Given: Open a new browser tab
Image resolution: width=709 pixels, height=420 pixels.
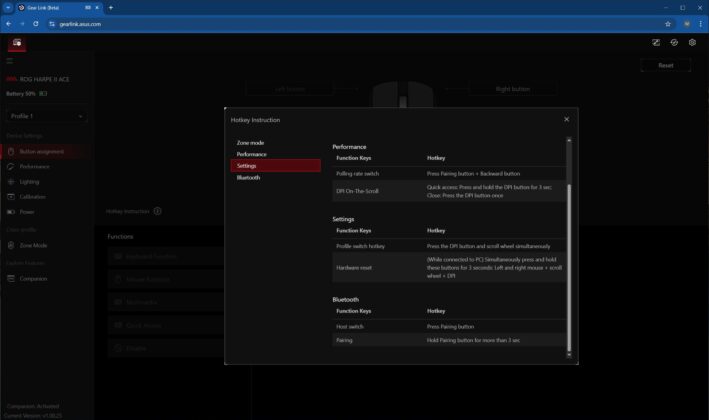Looking at the screenshot, I should point(111,8).
